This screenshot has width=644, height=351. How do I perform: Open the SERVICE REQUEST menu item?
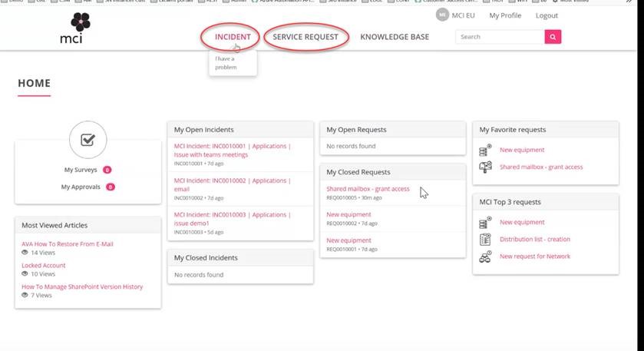(305, 37)
